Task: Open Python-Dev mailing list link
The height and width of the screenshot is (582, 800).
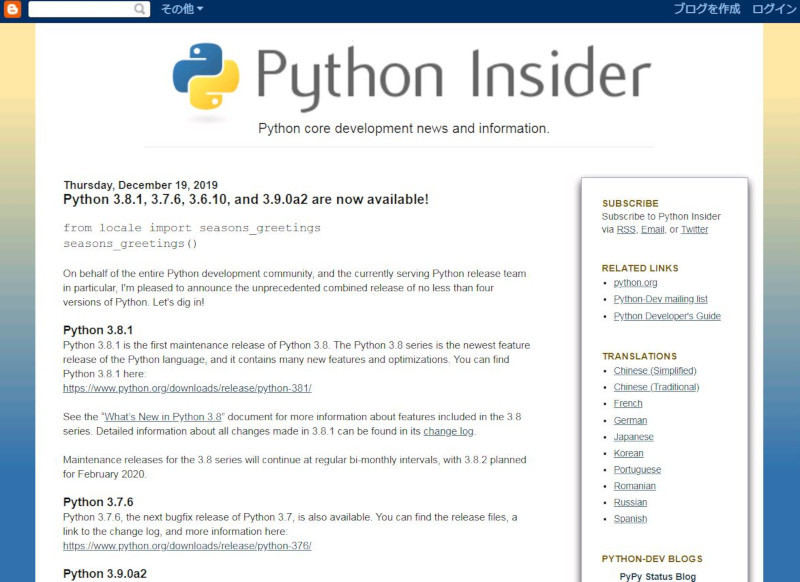Action: pos(660,299)
